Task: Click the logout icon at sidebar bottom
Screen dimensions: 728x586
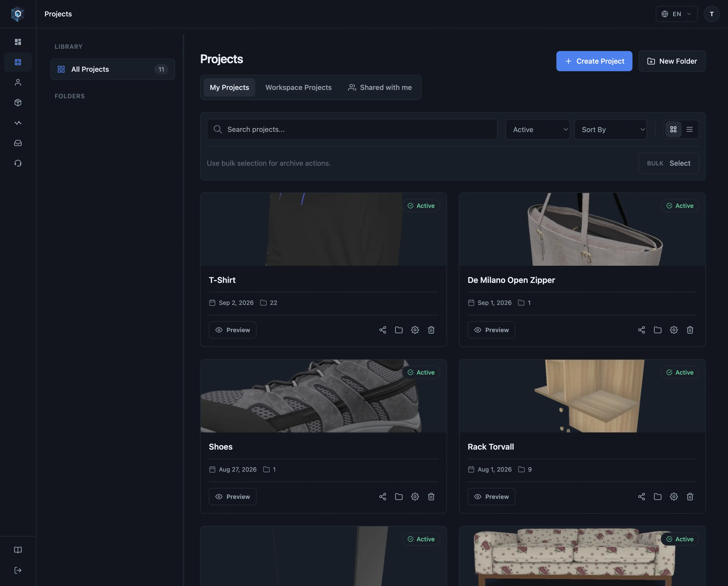Action: [18, 570]
